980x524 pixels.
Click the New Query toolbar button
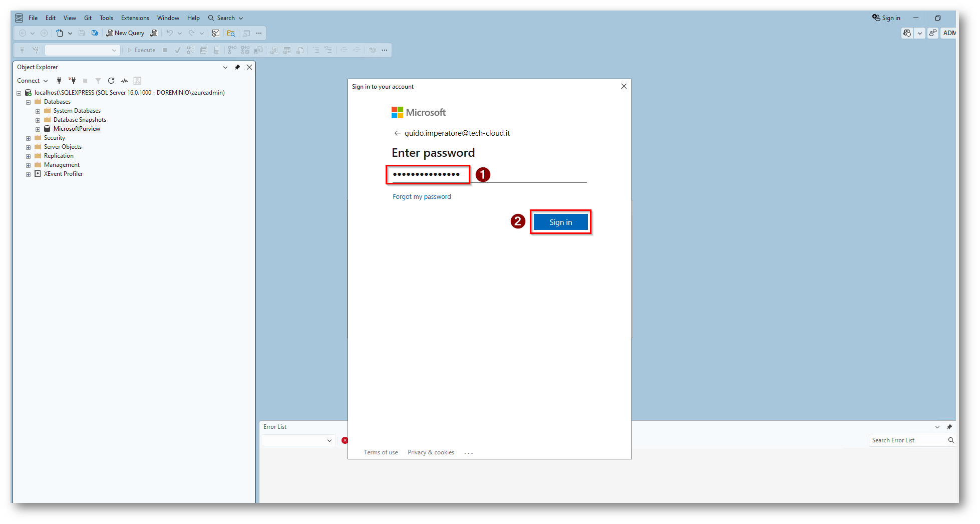pyautogui.click(x=125, y=33)
